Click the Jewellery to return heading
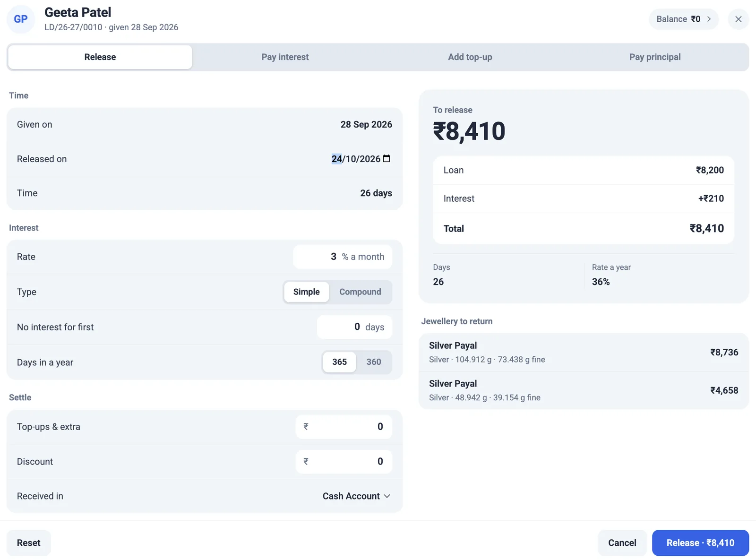 point(457,321)
